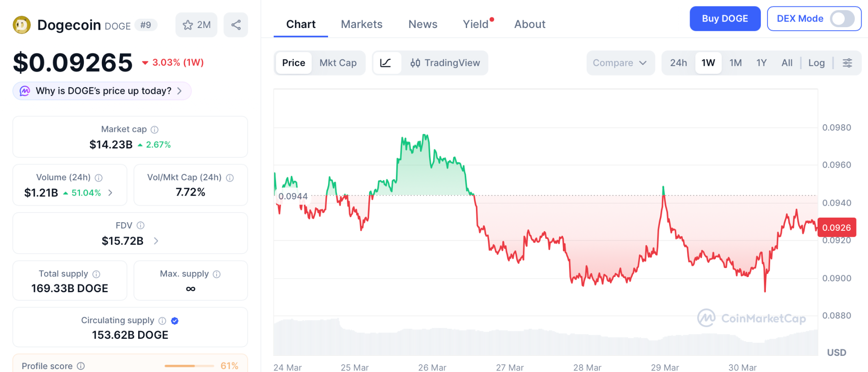
Task: Click the Profile score progress bar
Action: point(189,366)
